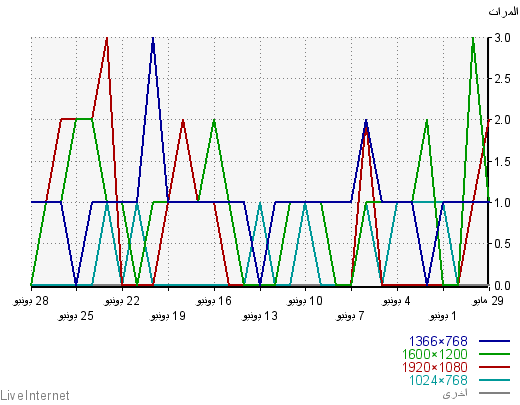Image resolution: width=520 pixels, height=405 pixels.
Task: Click the 29 مايو date label
Action: coord(488,301)
